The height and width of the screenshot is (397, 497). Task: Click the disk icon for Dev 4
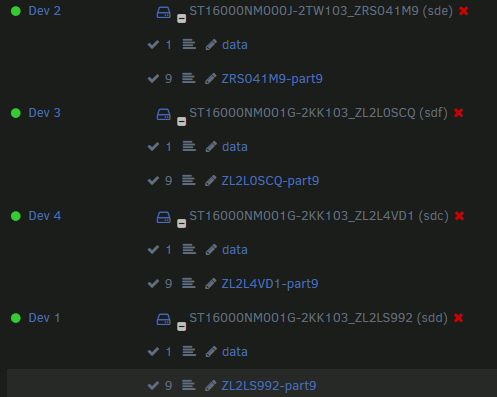tap(164, 218)
